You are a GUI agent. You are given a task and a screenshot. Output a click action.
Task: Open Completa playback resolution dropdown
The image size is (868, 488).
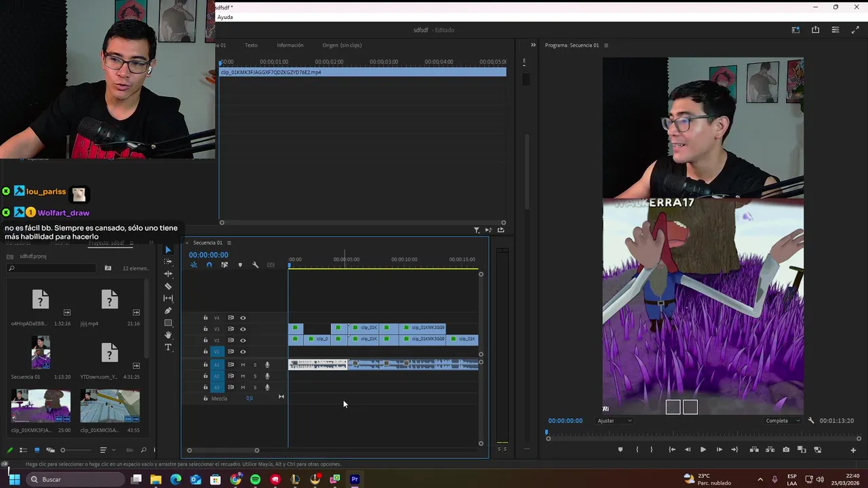[783, 420]
